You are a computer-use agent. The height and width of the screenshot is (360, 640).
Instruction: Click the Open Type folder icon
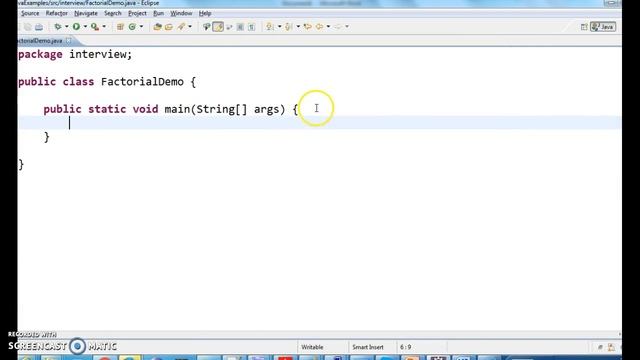[158, 27]
